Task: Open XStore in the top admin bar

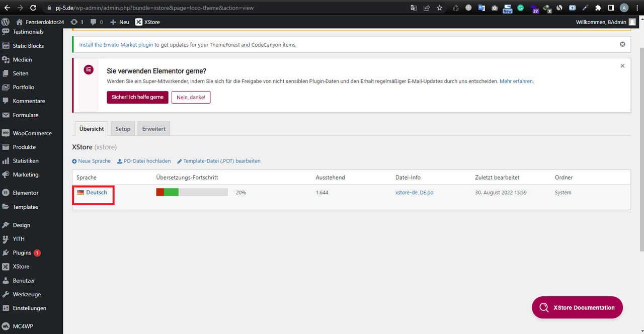Action: click(147, 22)
